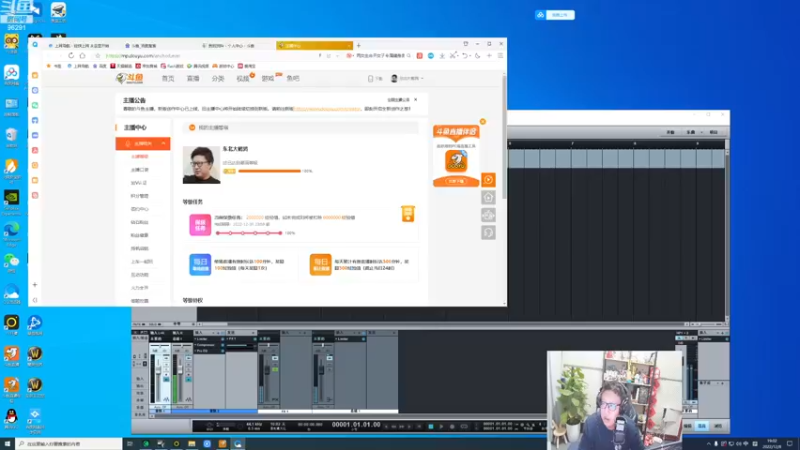Screen dimensions: 800x450
Task: Click the orange play floating icon on Douyu page
Action: click(488, 180)
